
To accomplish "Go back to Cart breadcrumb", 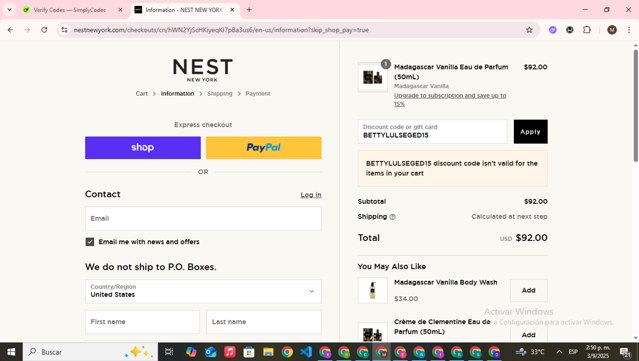I will (x=142, y=93).
